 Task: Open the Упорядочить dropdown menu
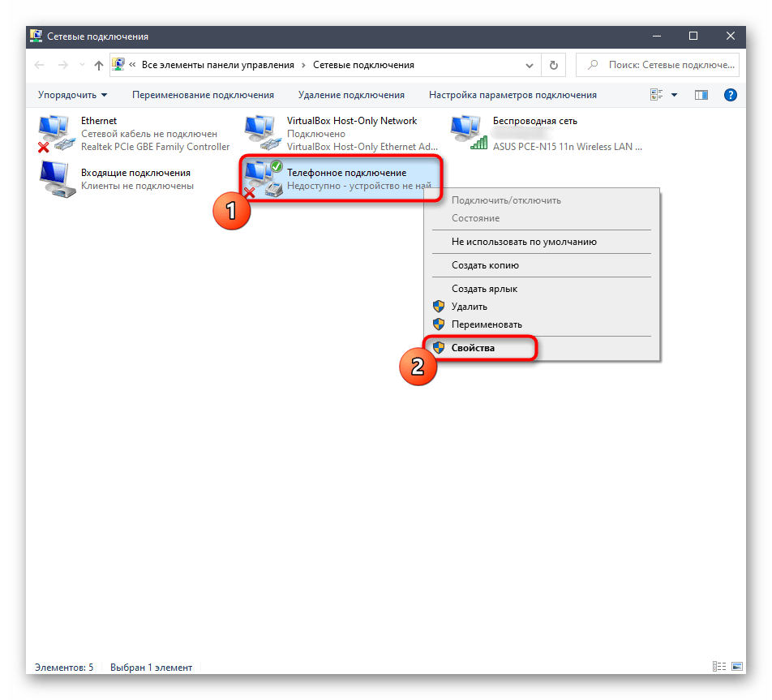71,95
